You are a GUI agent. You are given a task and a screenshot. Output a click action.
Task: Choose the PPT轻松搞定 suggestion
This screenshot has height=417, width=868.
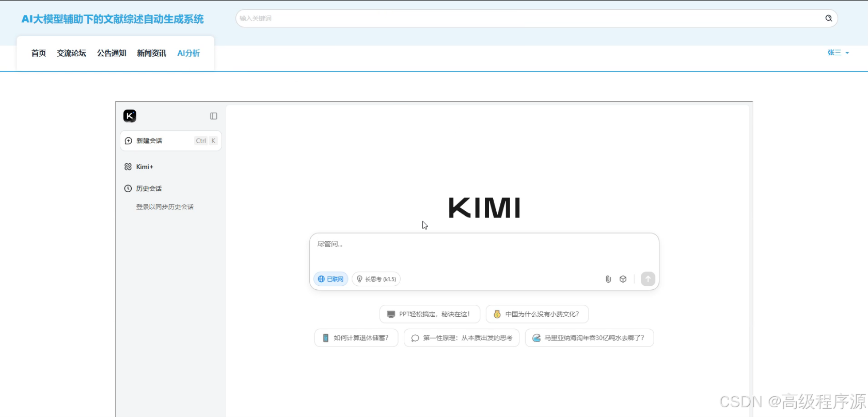coord(430,314)
